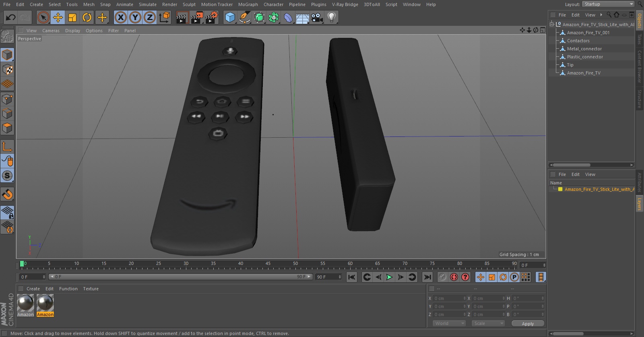Click the H rotation input field
Screen dimensions: 644x337
[x=528, y=298]
